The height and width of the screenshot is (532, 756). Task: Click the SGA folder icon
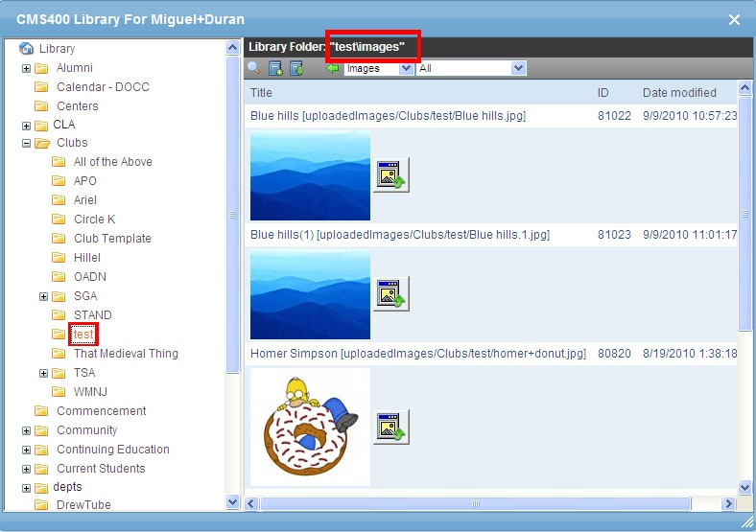59,296
